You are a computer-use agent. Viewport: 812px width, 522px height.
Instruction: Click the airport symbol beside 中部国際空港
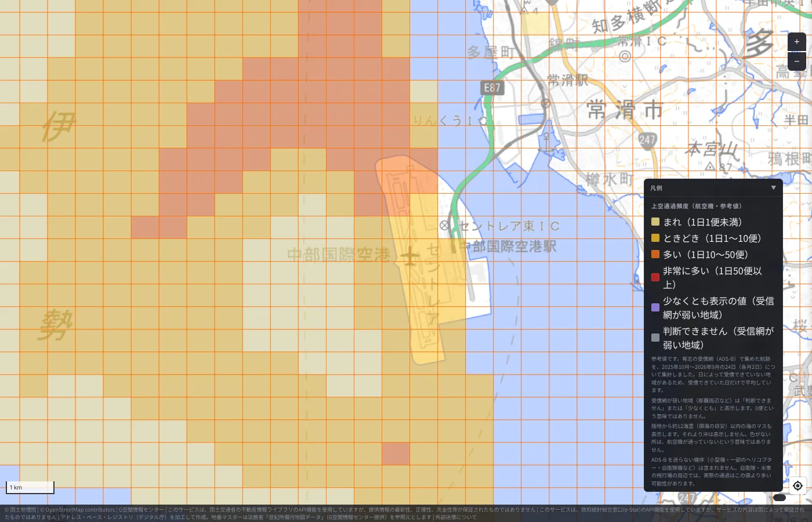410,255
